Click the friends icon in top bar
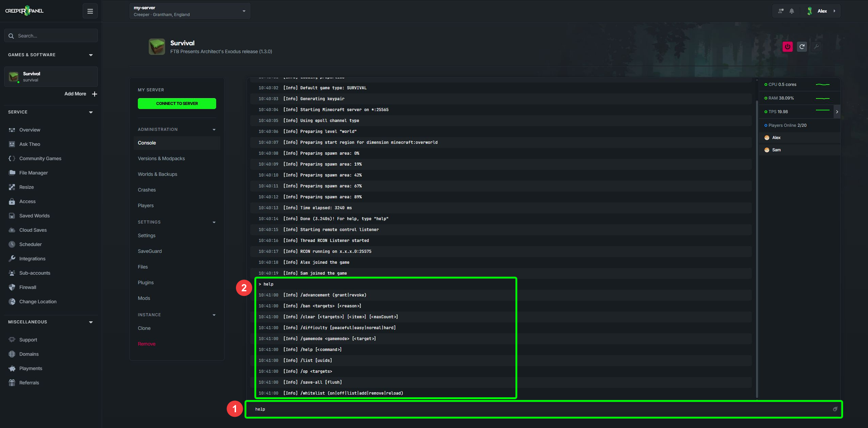The image size is (868, 428). point(781,11)
